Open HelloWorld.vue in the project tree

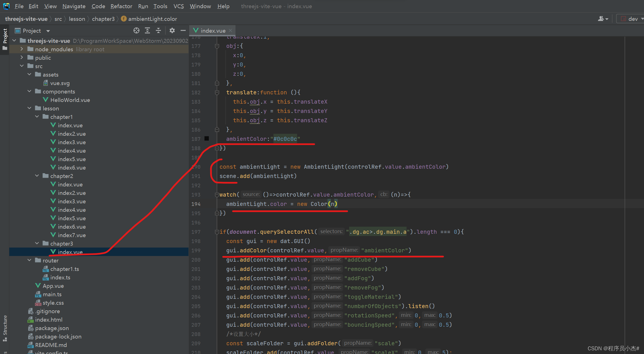pyautogui.click(x=70, y=100)
